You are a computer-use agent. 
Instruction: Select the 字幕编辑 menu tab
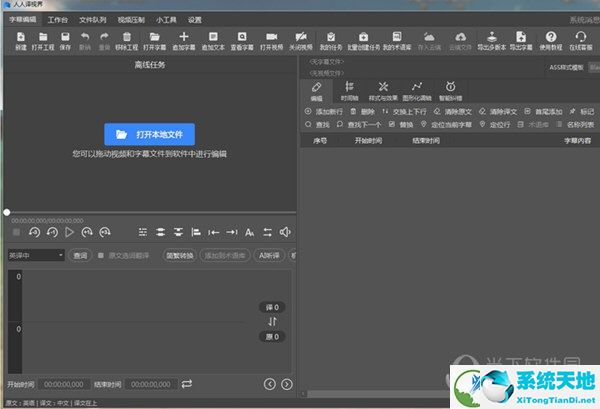tap(23, 20)
